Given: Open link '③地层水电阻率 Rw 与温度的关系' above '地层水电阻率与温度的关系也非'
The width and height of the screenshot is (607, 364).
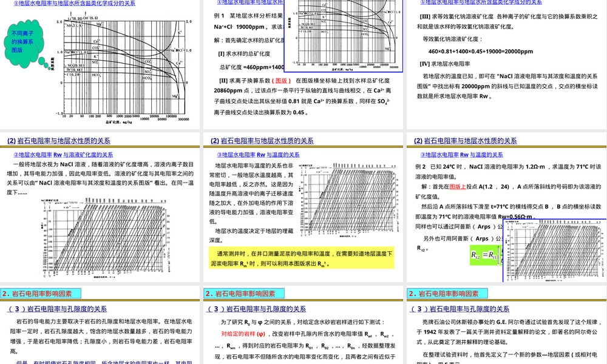Looking at the screenshot, I should [x=258, y=155].
